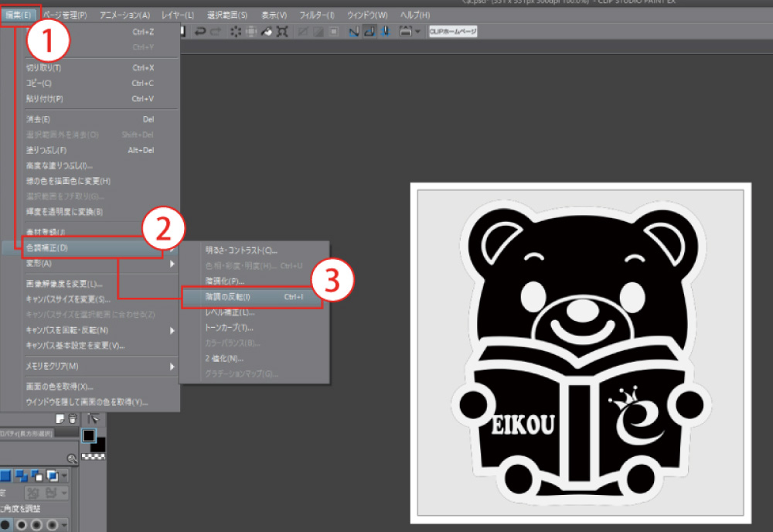Choose 明るさ・コントラスト(C)... in the submenu
This screenshot has width=773, height=532.
click(254, 250)
